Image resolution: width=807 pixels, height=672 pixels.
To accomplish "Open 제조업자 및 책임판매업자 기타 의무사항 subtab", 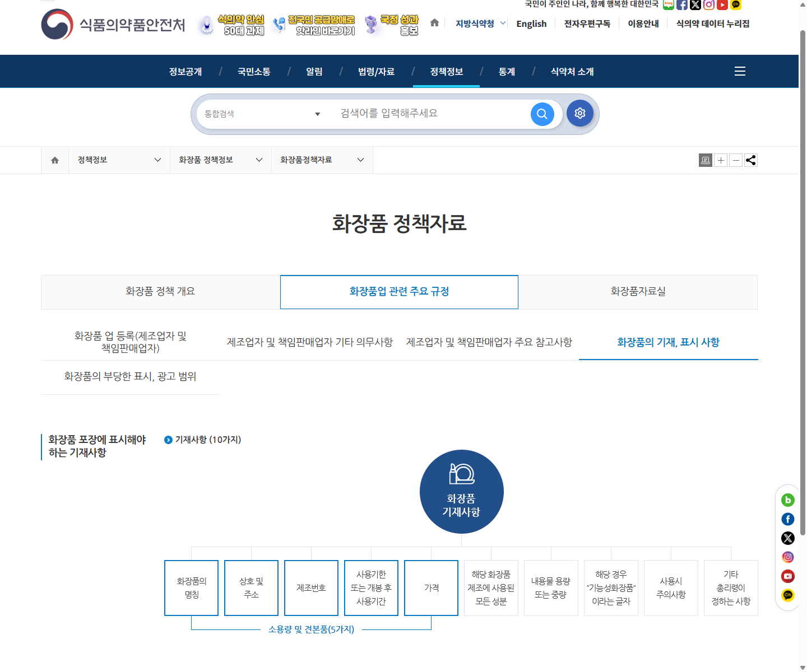I will point(310,342).
